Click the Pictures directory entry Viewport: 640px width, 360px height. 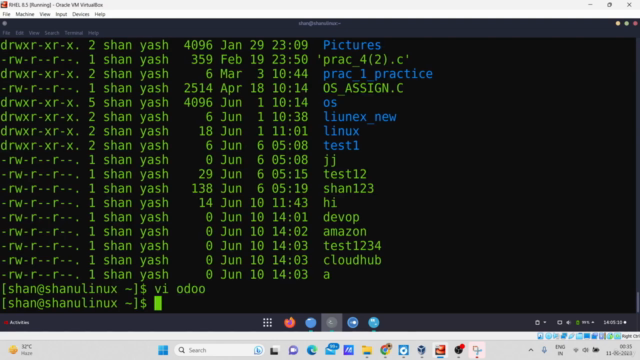pyautogui.click(x=352, y=45)
